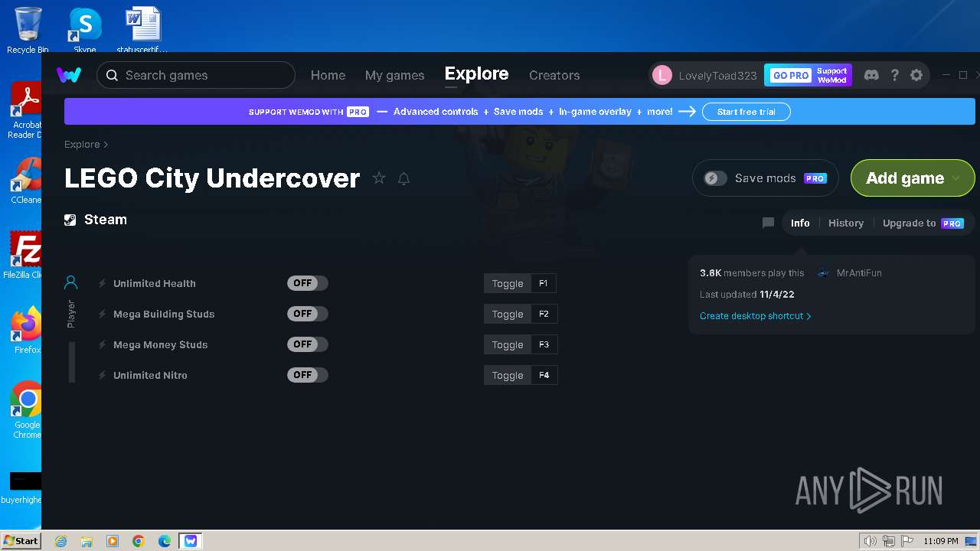Click MrAntiFun creator avatar icon
The image size is (980, 551).
[x=823, y=272]
